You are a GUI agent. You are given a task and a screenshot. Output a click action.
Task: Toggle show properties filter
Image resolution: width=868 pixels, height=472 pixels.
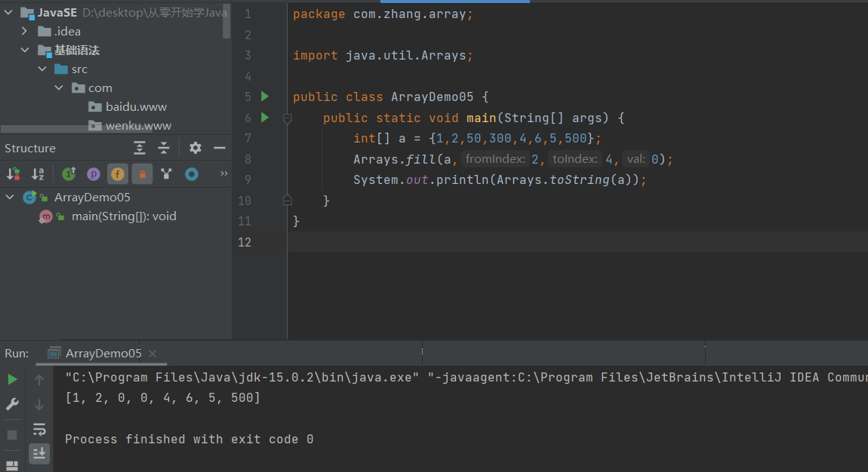pyautogui.click(x=94, y=174)
